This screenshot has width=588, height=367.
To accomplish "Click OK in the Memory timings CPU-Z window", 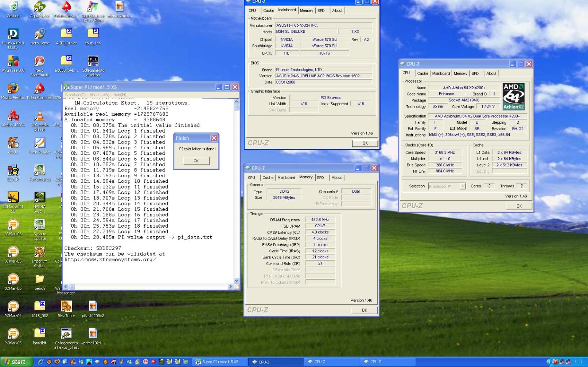I will 364,310.
